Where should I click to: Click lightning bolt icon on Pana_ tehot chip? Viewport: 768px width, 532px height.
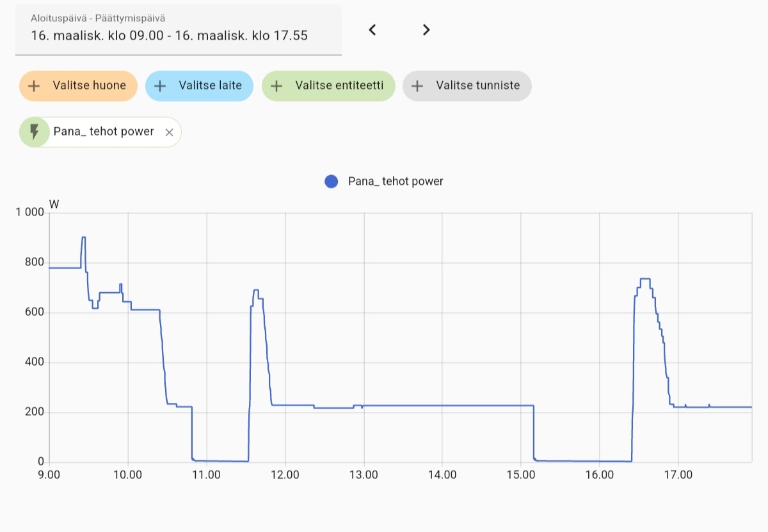(x=35, y=132)
